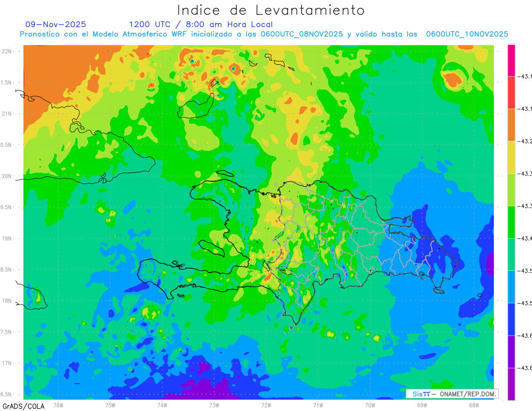This screenshot has height=411, width=532.
Task: Select the '71W' longitude label
Action: coord(318,405)
